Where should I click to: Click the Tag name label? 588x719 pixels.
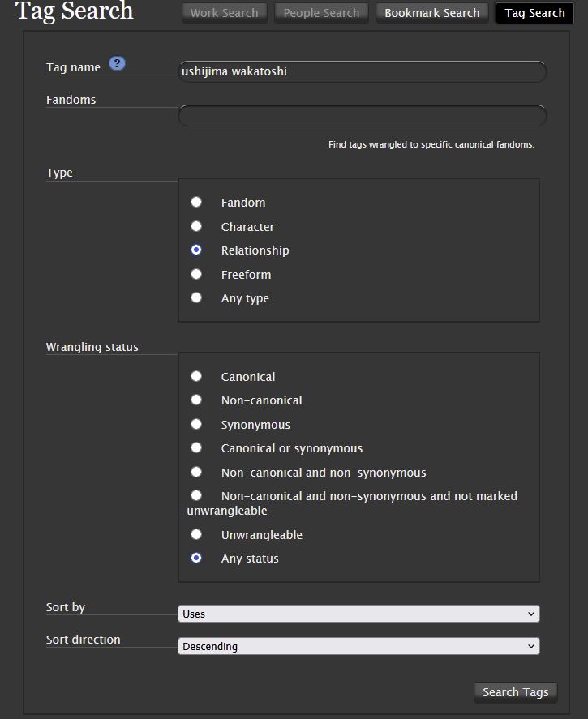pos(73,67)
